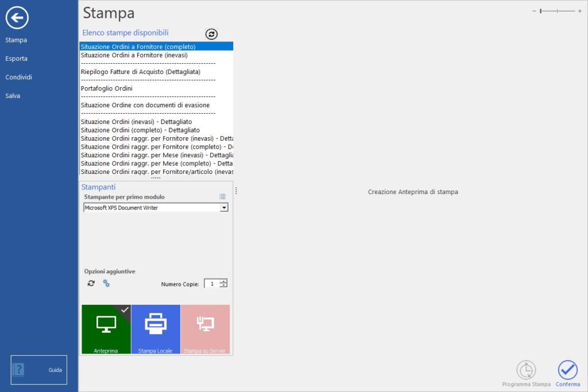Select Riepilogo Fatture di Acquisto (Dettagliata)

tap(156, 72)
